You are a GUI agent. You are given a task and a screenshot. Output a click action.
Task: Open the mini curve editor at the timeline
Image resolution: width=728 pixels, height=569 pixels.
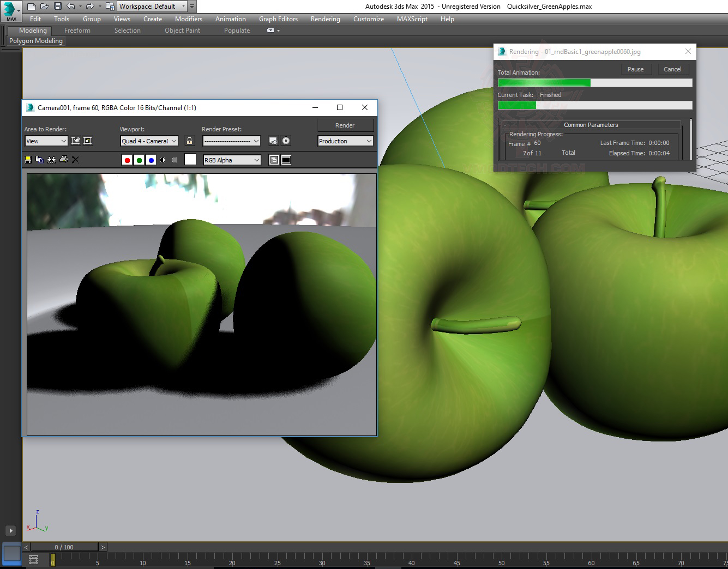(33, 560)
